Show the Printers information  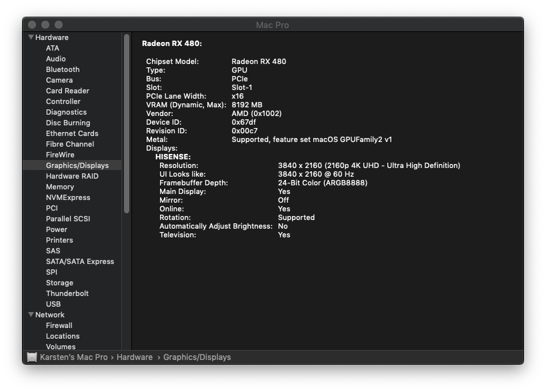point(59,240)
